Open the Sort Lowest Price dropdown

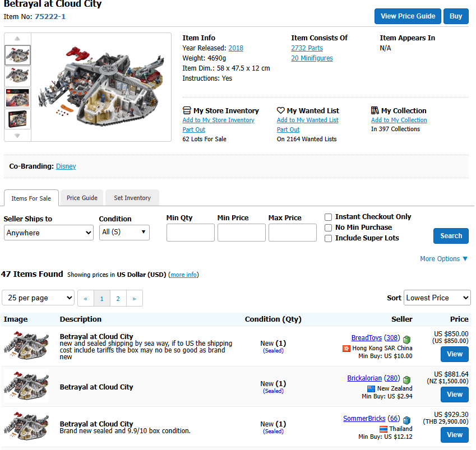pos(437,298)
